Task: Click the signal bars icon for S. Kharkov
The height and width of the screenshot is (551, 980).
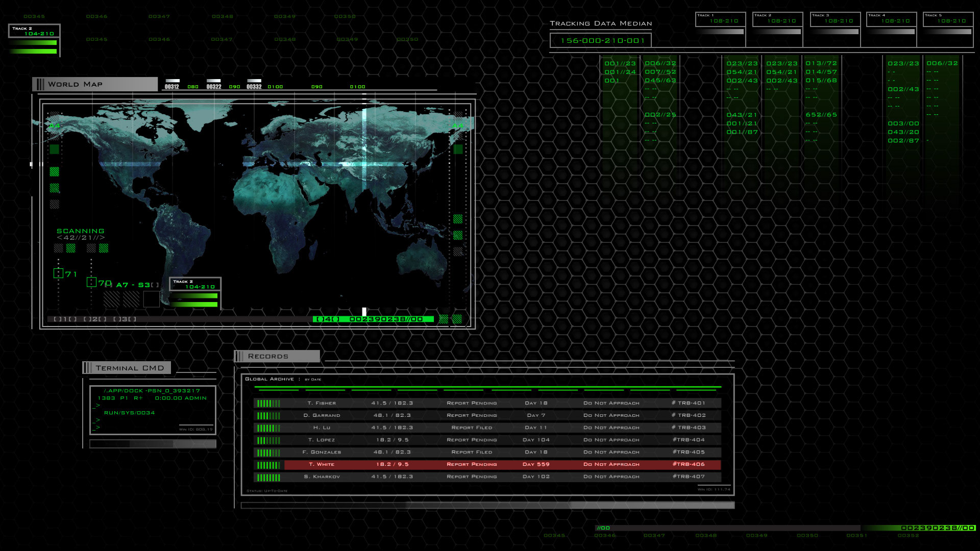Action: click(268, 478)
